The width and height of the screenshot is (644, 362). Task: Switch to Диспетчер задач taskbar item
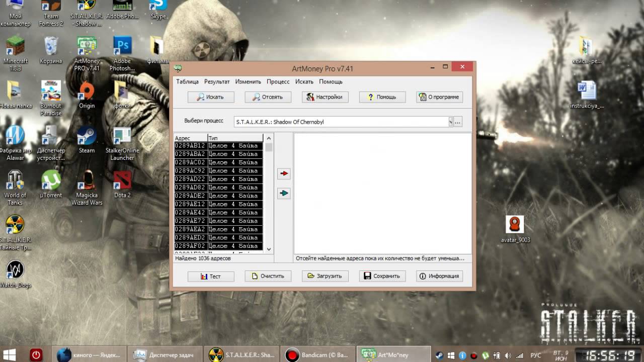point(164,355)
